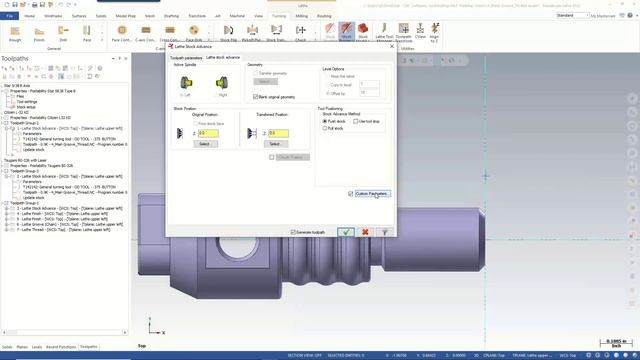The width and height of the screenshot is (640, 360).
Task: Expand operation 4 Lathe Finish
Action: click(7, 213)
